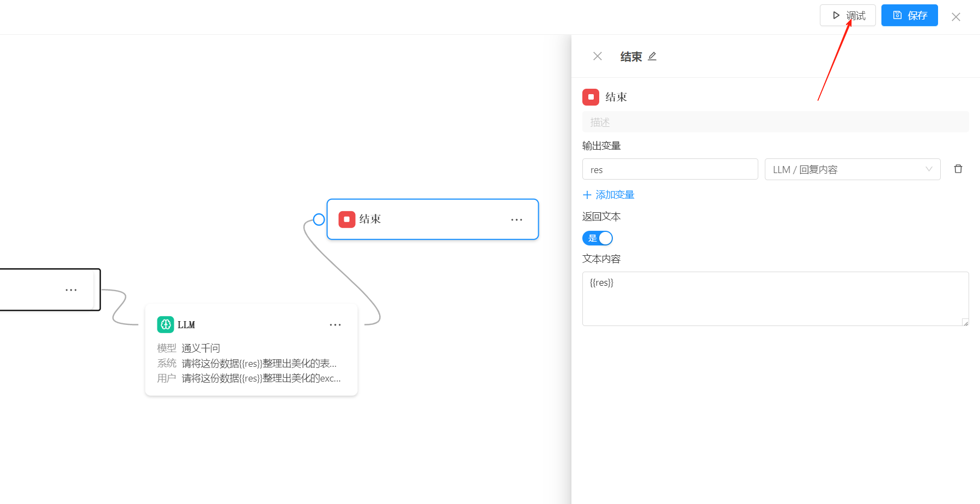Open the 结束 node more options menu

[516, 220]
